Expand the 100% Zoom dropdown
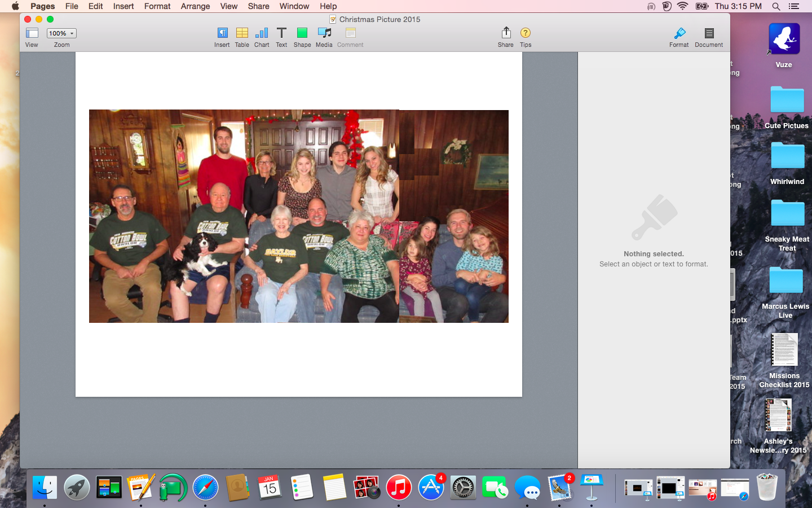The width and height of the screenshot is (812, 508). coord(61,33)
